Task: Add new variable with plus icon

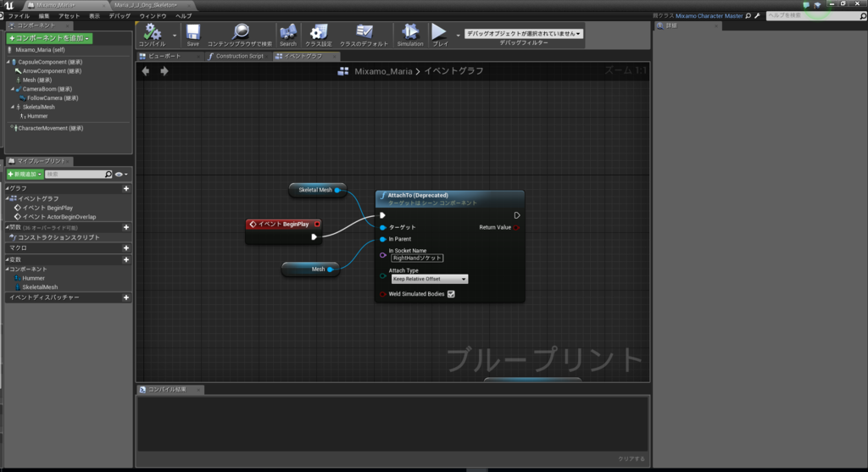Action: (x=126, y=259)
